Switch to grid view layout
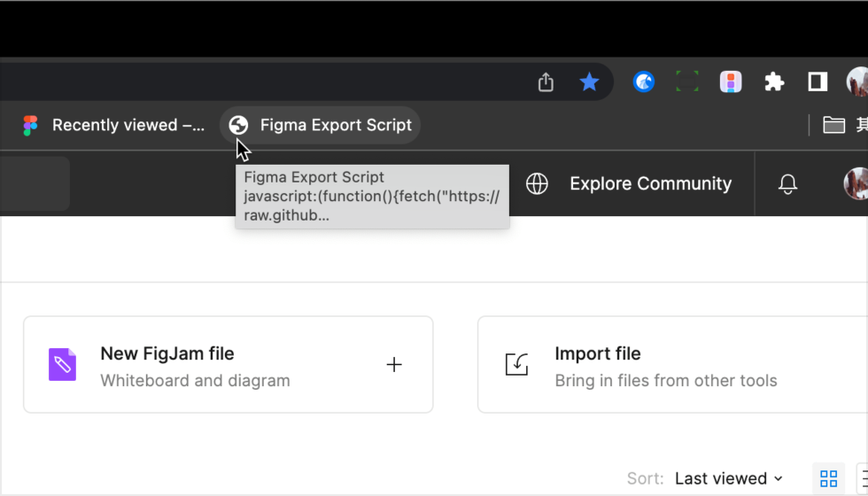This screenshot has height=496, width=868. [828, 478]
